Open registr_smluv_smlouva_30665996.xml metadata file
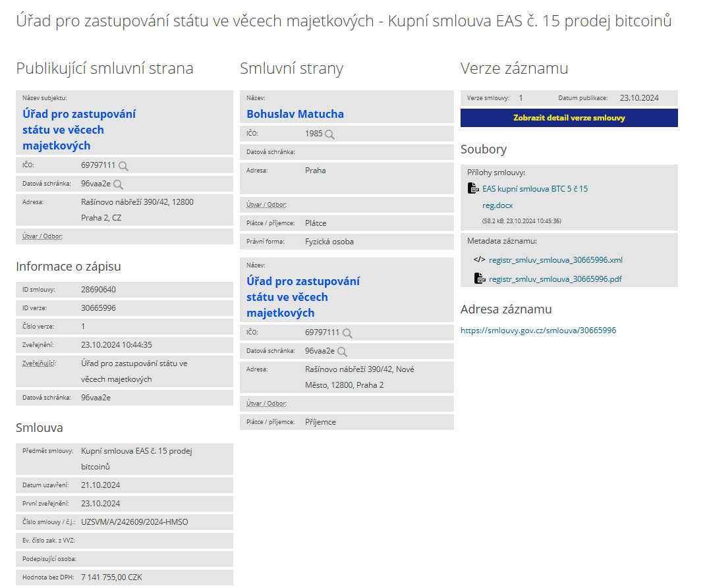707x588 pixels. pyautogui.click(x=555, y=260)
